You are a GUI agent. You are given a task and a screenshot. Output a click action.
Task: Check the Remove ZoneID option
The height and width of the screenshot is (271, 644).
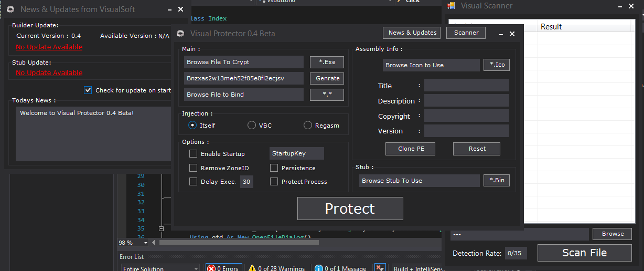194,168
